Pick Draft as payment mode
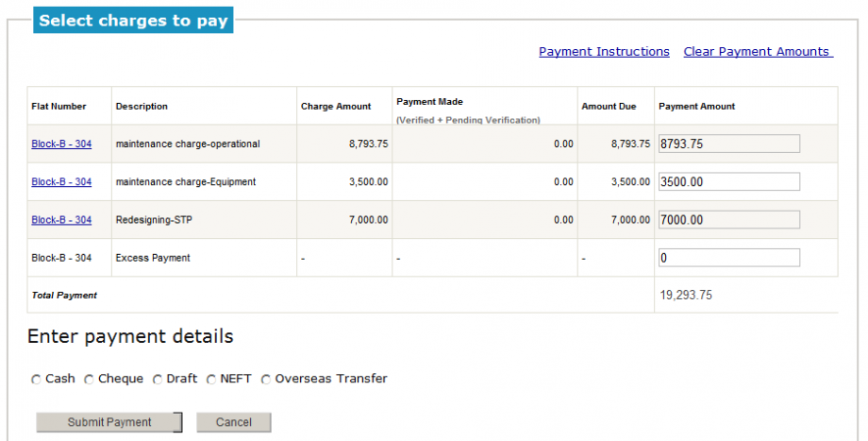Viewport: 868px width, 441px height. [x=158, y=380]
